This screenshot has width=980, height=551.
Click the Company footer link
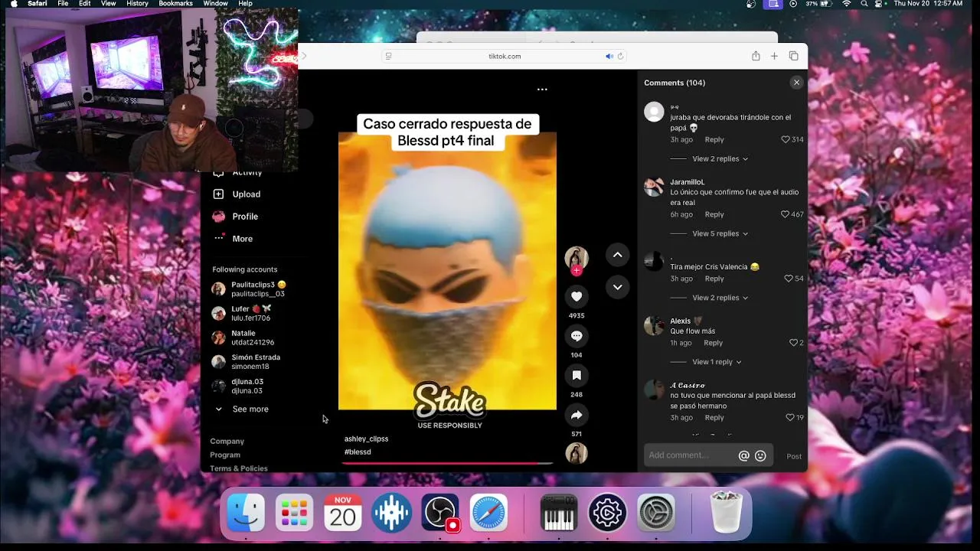(227, 442)
